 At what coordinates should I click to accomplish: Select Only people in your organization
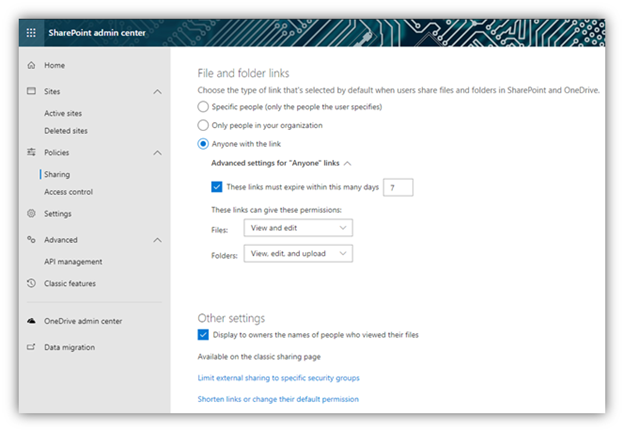(203, 125)
